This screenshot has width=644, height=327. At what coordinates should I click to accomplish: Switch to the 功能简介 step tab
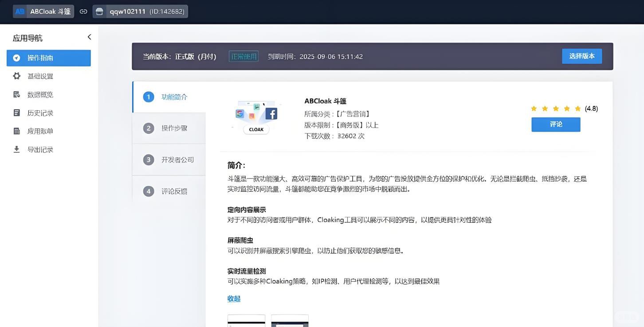click(x=169, y=97)
